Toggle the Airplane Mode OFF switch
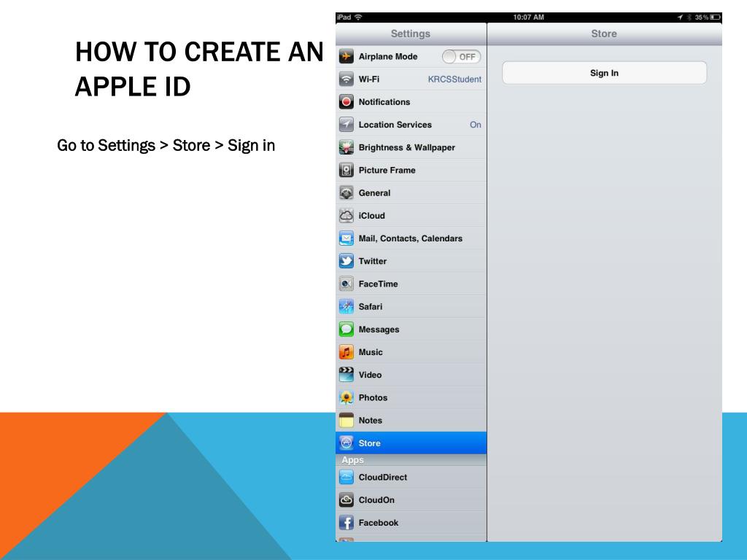This screenshot has width=747, height=560. (x=461, y=57)
